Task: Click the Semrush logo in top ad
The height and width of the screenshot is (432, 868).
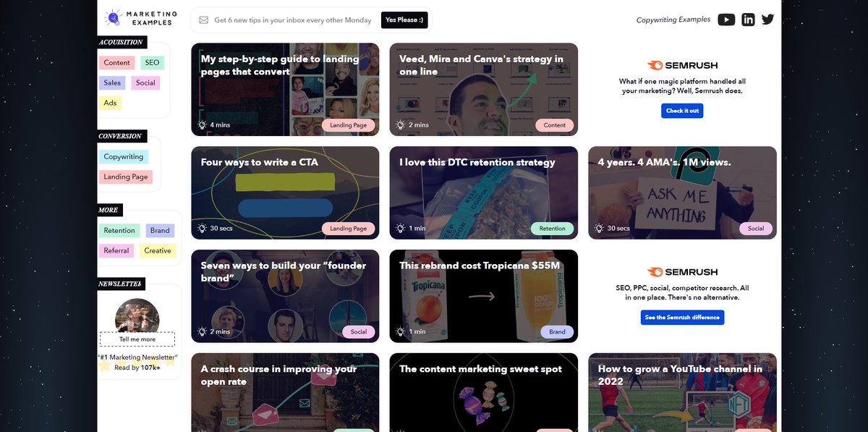Action: pos(682,65)
